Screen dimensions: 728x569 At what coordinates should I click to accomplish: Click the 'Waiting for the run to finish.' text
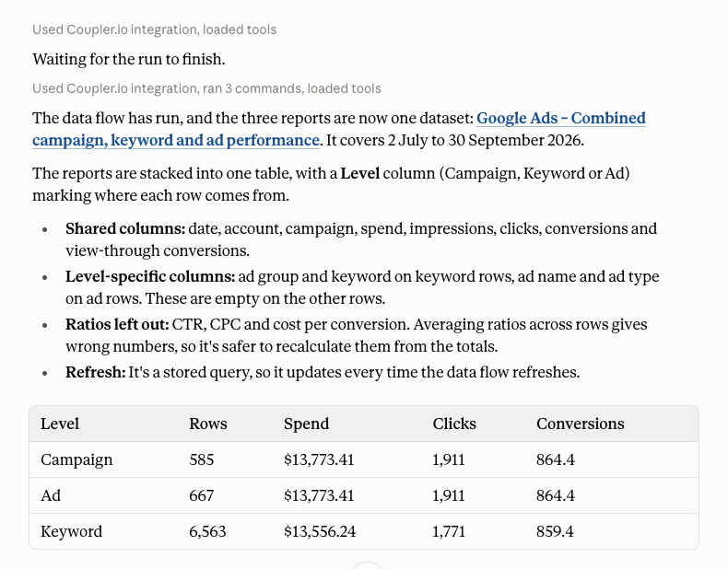(129, 59)
